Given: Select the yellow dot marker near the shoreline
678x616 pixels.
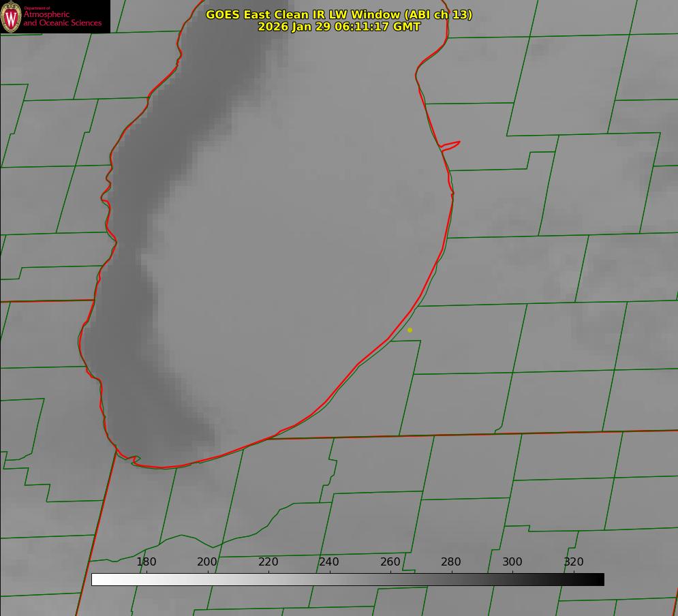Looking at the screenshot, I should tap(410, 330).
